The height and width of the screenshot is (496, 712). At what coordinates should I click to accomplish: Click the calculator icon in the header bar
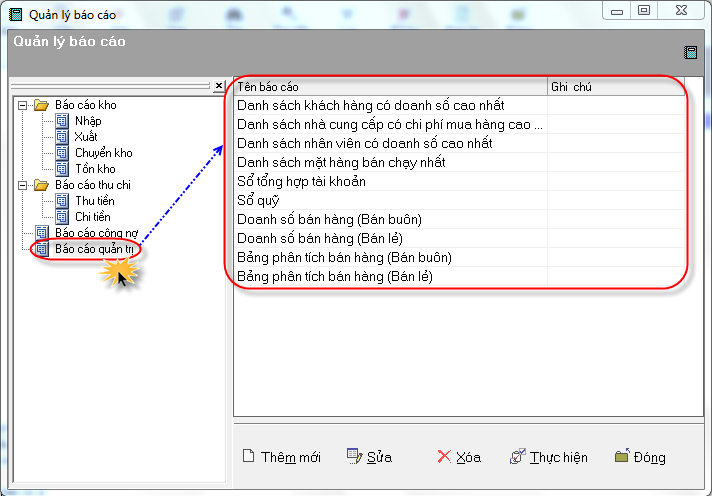coord(690,52)
